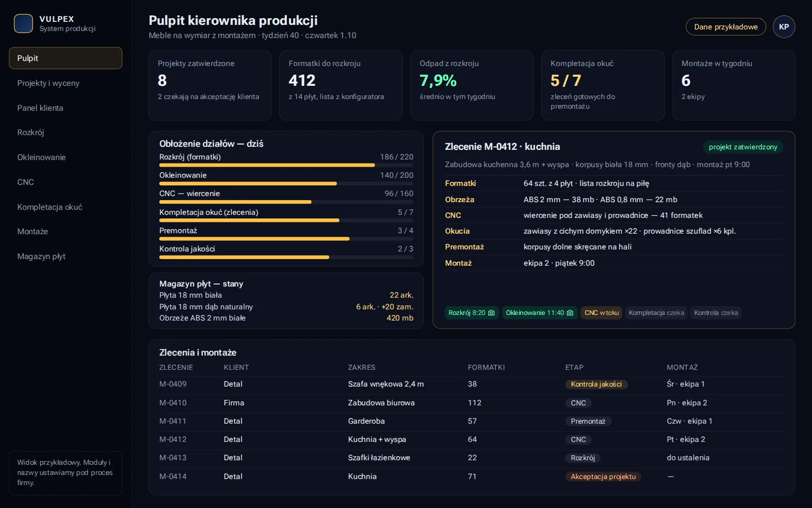
Task: Open the Montaże w tygodniu card
Action: (733, 85)
